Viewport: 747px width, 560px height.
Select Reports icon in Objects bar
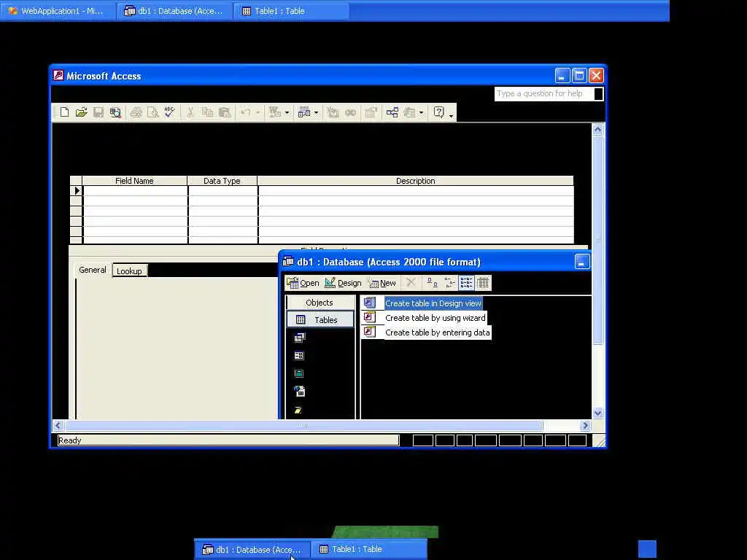pyautogui.click(x=299, y=374)
